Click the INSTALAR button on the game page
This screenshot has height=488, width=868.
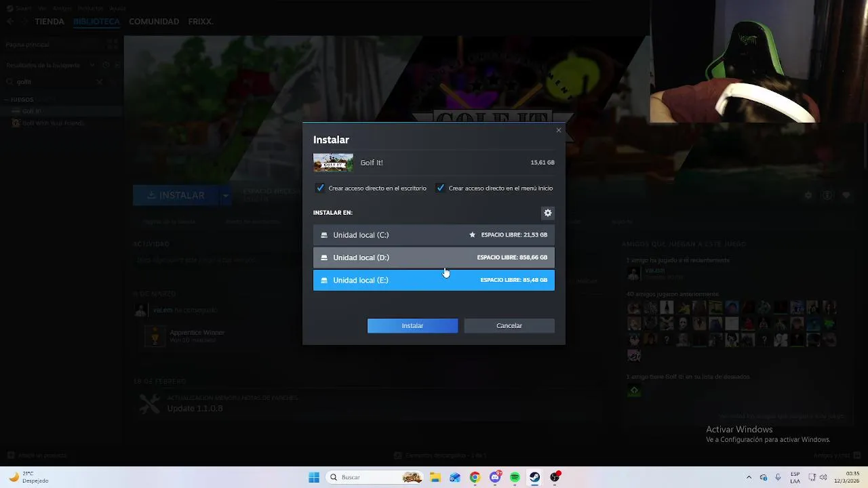pos(176,195)
